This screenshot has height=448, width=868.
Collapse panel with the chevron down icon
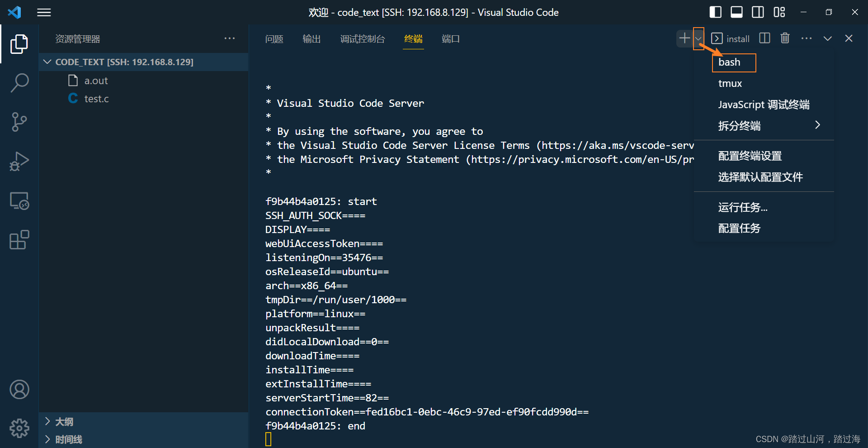point(827,38)
